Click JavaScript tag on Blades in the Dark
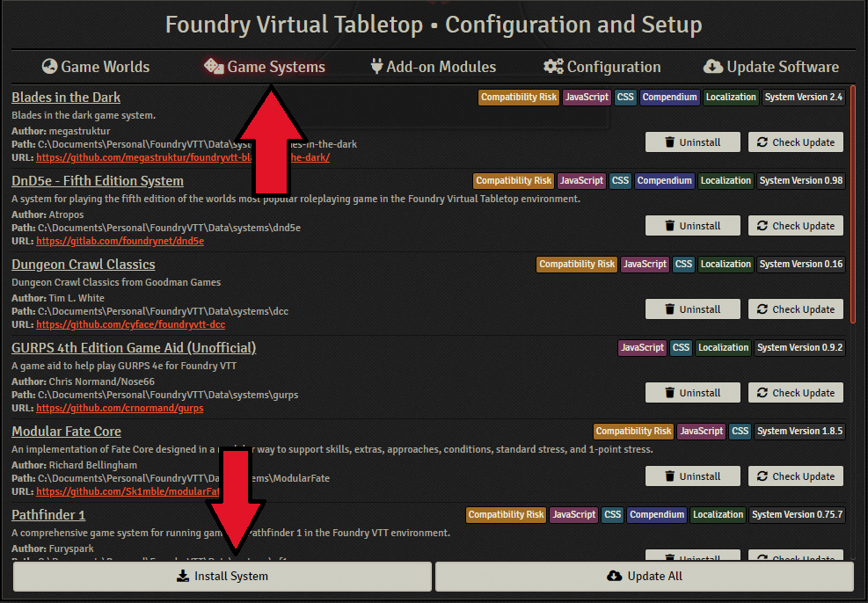This screenshot has width=868, height=603. click(587, 98)
